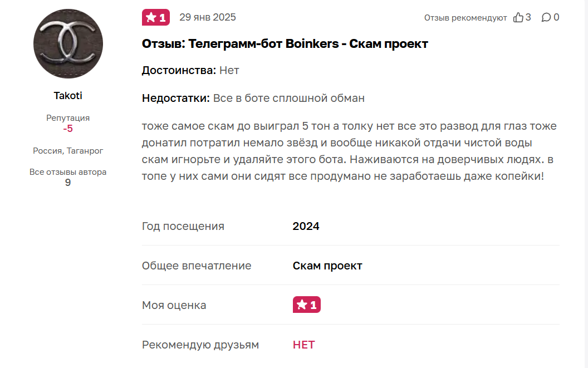Open Takoti's user profile name
Viewport: 588px width, 368px height.
pyautogui.click(x=68, y=96)
